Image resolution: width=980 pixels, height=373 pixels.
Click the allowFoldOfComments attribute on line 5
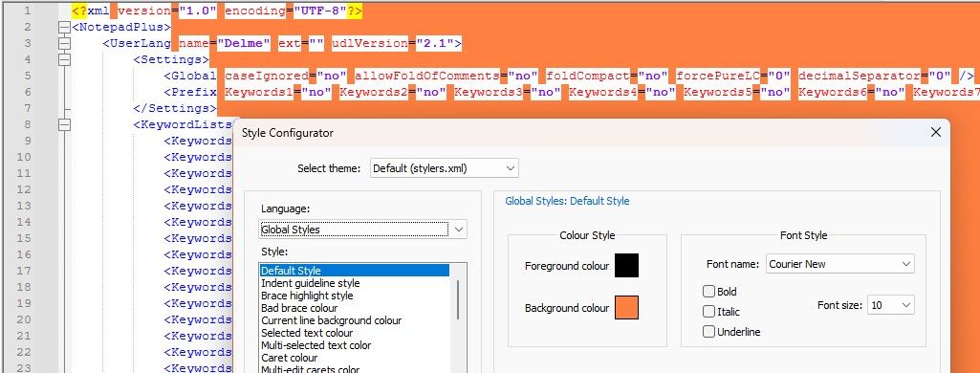(427, 77)
